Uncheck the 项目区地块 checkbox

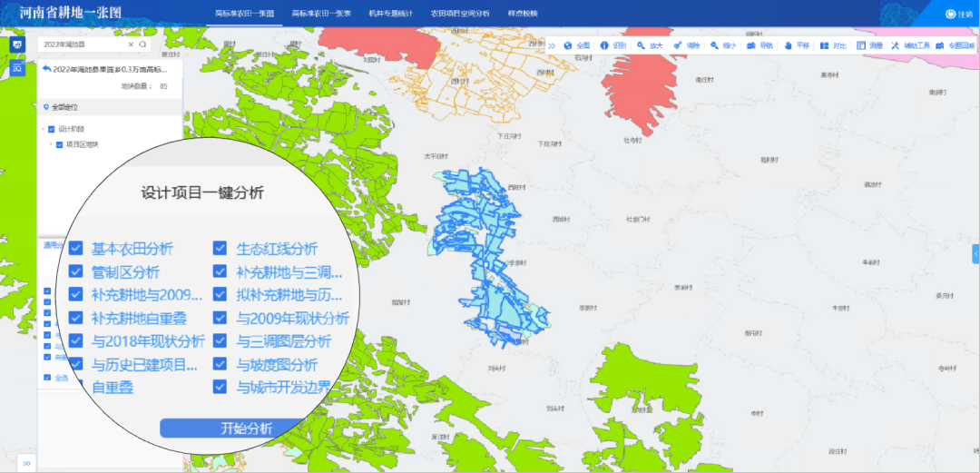point(59,144)
